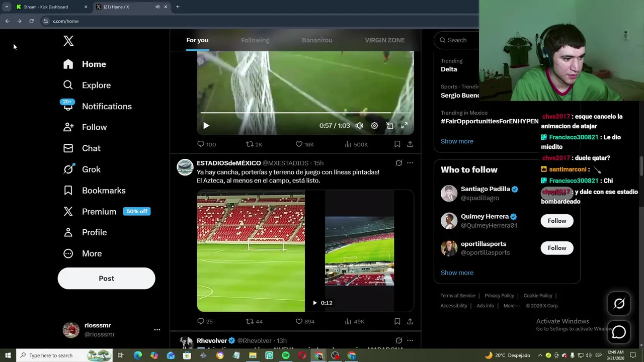This screenshot has width=644, height=362.
Task: Open a new browser tab
Action: (x=178, y=7)
